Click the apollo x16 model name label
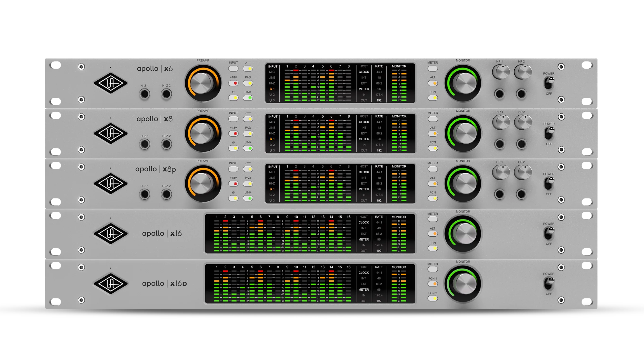Image resolution: width=644 pixels, height=364 pixels. pyautogui.click(x=162, y=233)
